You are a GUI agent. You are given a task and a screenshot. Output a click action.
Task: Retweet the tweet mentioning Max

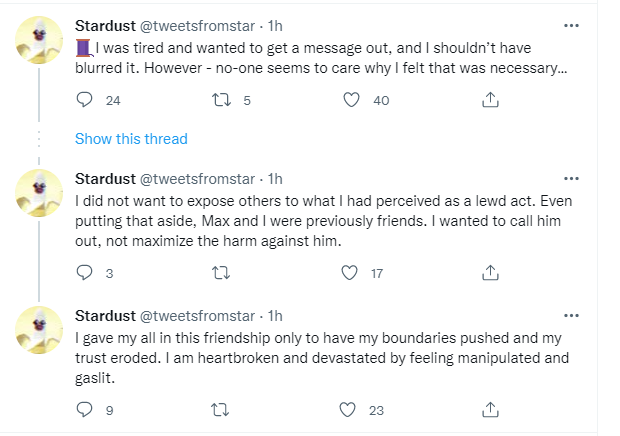(x=221, y=272)
